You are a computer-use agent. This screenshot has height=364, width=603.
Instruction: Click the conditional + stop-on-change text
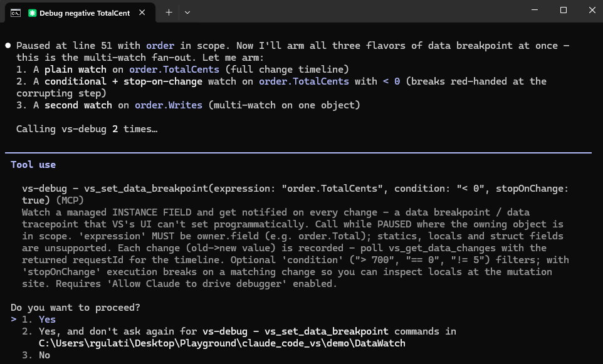[123, 81]
